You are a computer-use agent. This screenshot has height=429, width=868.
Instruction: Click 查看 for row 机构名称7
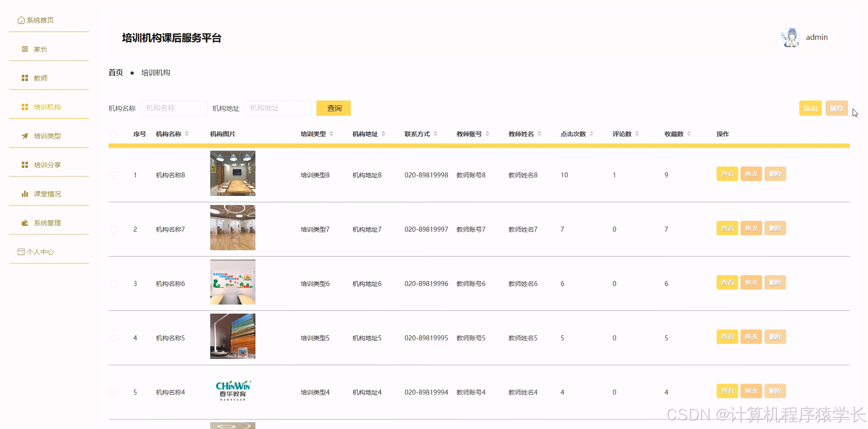[x=727, y=228]
